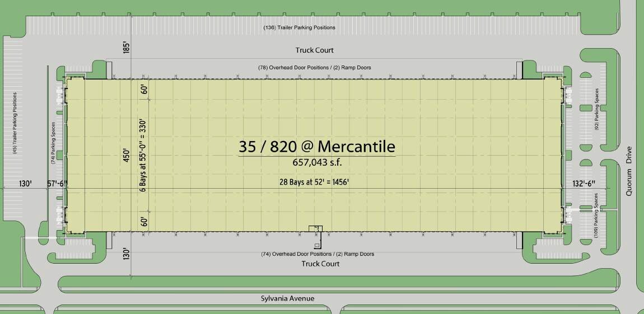Screen dimensions: 644x314
Task: Click the upper 'Truck Court' label
Action: pos(315,50)
